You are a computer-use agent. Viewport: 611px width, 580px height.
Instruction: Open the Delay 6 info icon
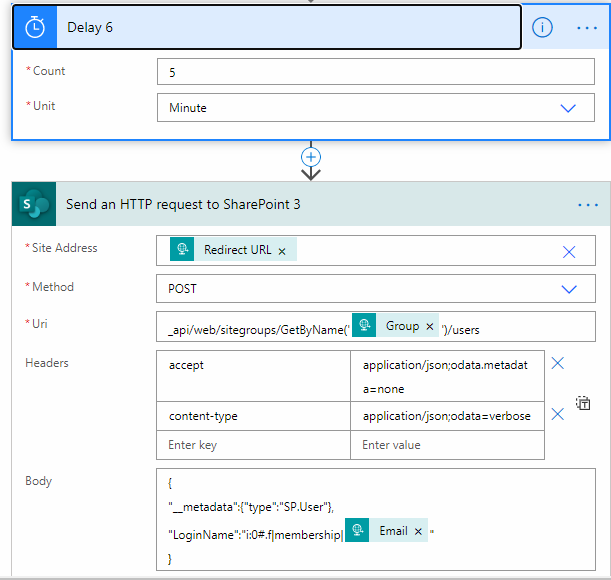[x=542, y=27]
